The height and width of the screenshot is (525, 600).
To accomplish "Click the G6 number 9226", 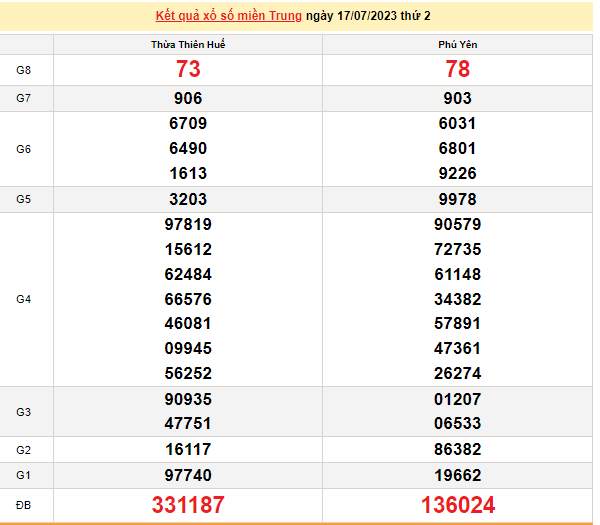I will point(458,173).
